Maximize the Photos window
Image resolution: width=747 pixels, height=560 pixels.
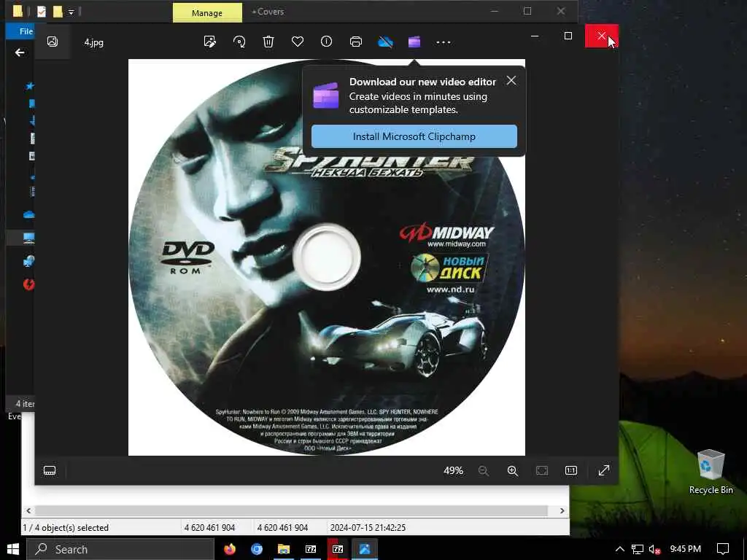coord(568,36)
